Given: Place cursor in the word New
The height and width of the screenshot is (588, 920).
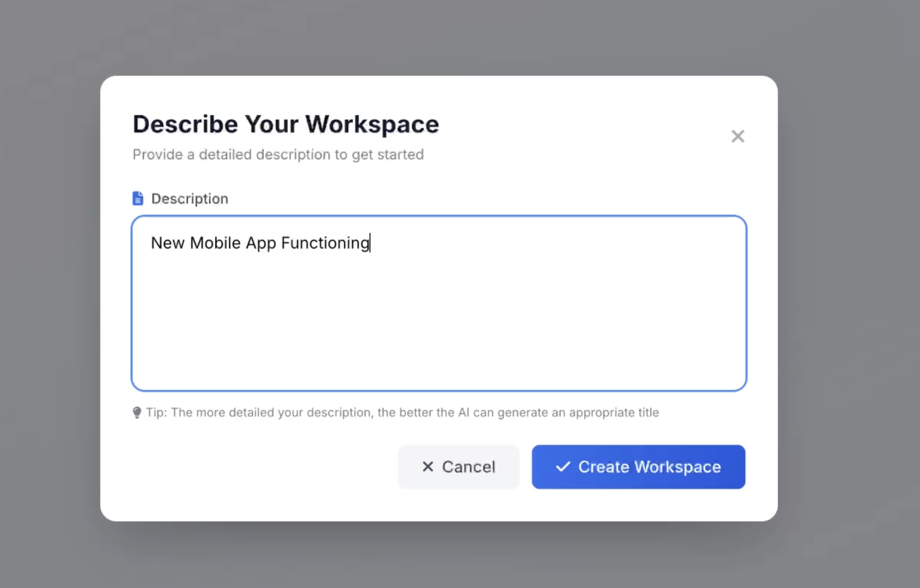Looking at the screenshot, I should tap(167, 243).
